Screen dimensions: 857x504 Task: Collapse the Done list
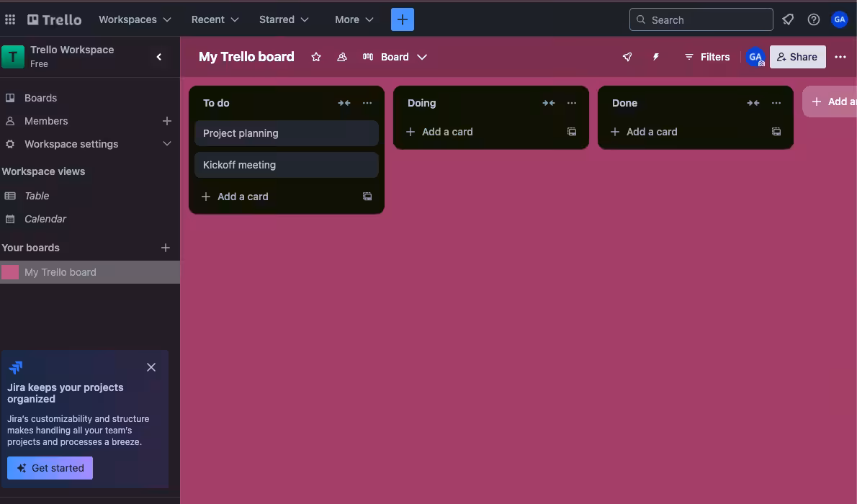click(753, 103)
